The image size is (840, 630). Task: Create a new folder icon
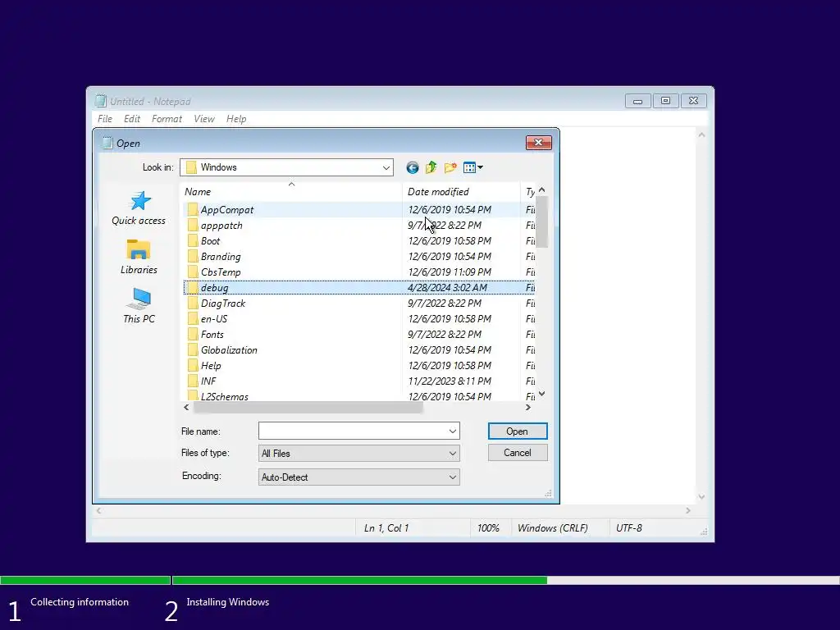(450, 167)
